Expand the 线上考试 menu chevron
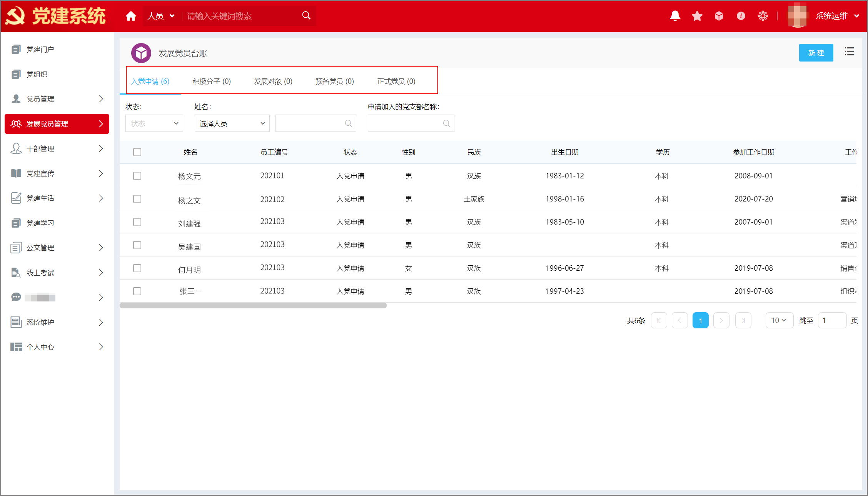This screenshot has width=868, height=496. tap(101, 273)
